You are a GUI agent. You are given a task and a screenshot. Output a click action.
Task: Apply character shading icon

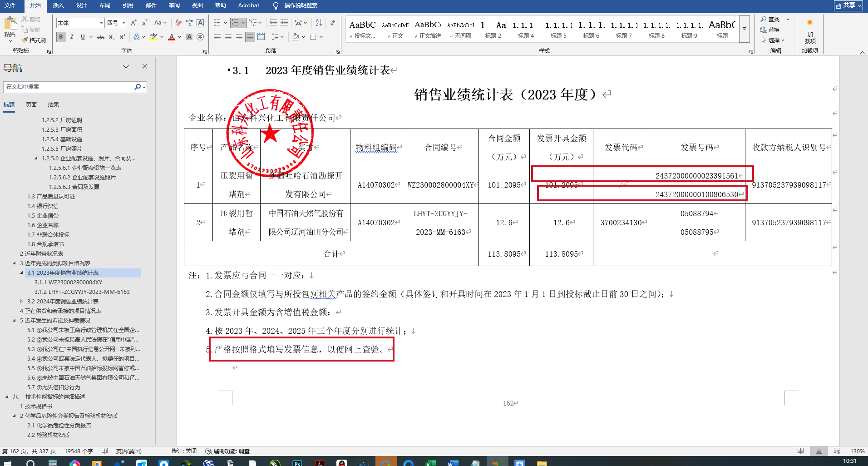coord(189,37)
